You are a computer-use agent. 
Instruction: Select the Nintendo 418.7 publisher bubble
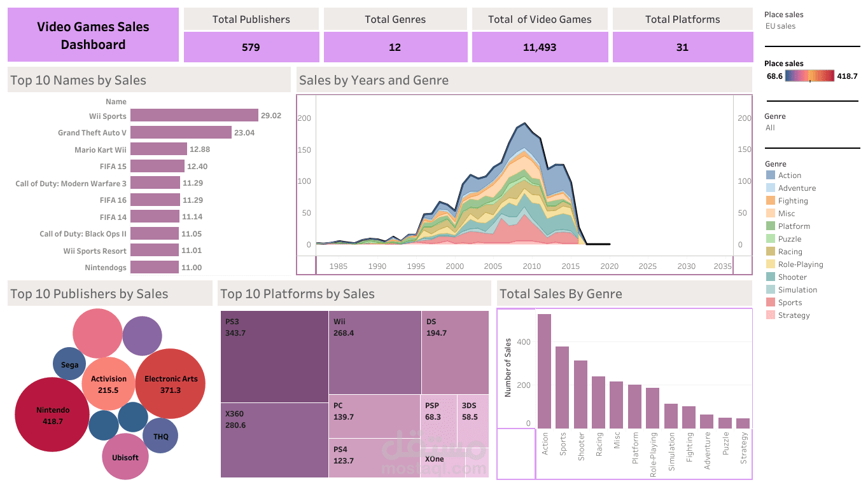52,414
